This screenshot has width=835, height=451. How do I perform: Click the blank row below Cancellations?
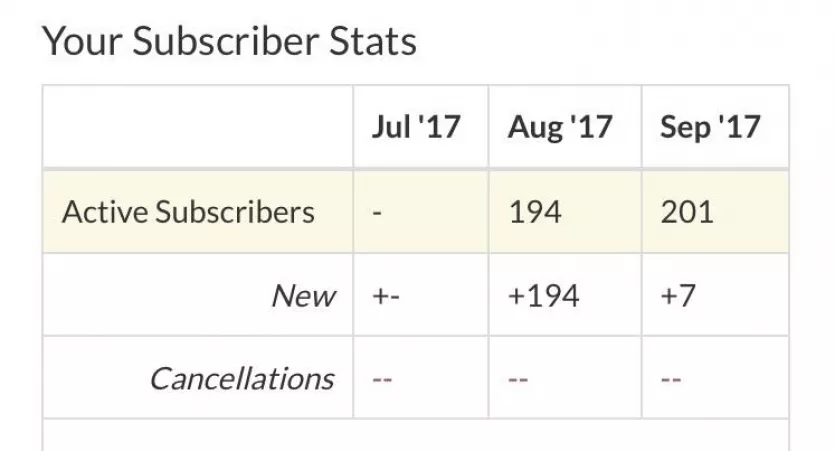[415, 435]
